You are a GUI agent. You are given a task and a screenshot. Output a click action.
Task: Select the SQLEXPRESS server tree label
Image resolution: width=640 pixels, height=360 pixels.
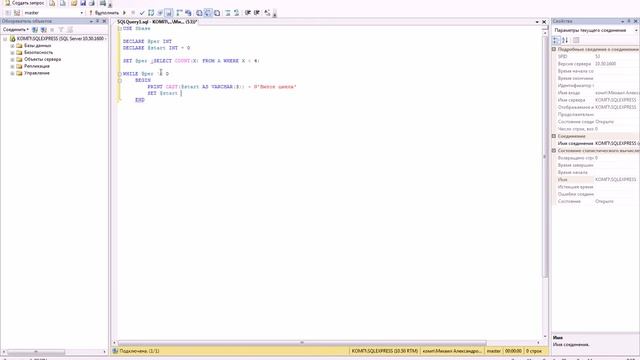pos(61,39)
